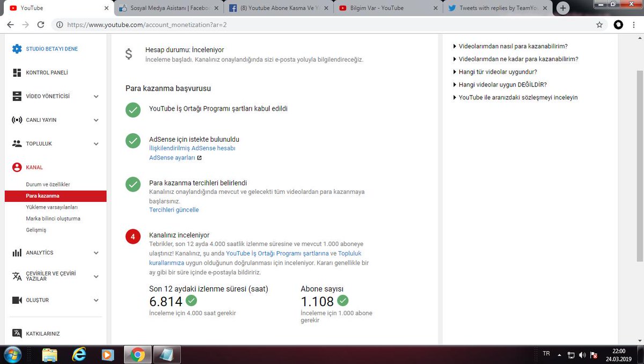The height and width of the screenshot is (364, 644).
Task: Open 'İlişkilendirilmiş AdSense hesabı' link
Action: [x=192, y=148]
